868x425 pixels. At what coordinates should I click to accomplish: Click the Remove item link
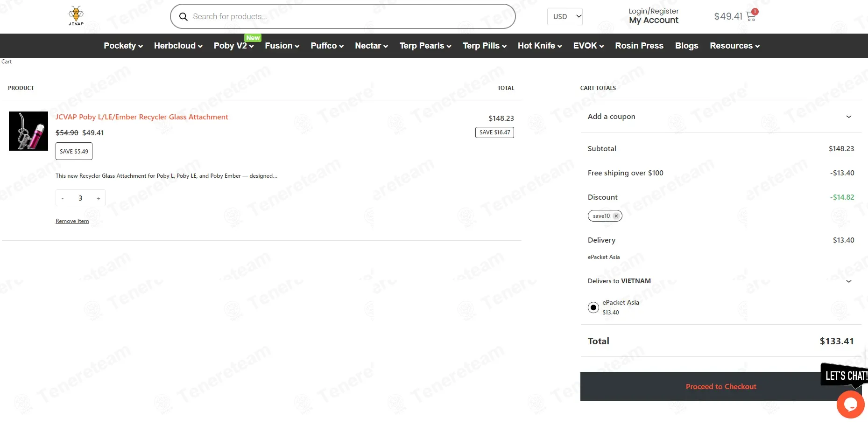point(72,221)
